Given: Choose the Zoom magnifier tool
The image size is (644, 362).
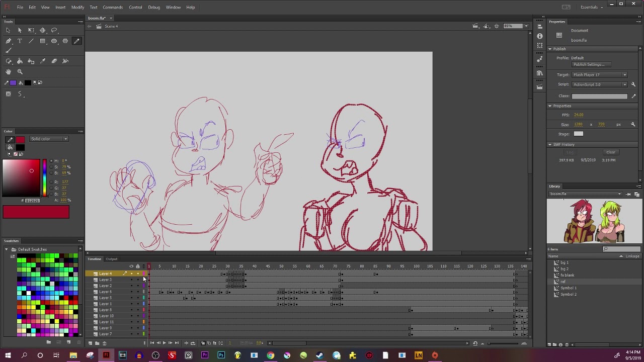Looking at the screenshot, I should [20, 72].
